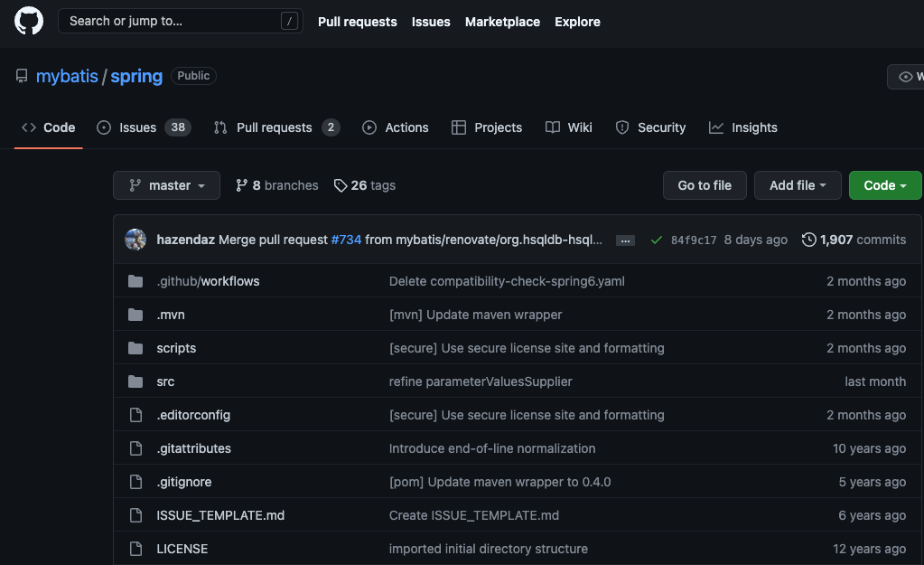Click the code brackets icon on Code tab
Screen dimensions: 924x565
(29, 127)
